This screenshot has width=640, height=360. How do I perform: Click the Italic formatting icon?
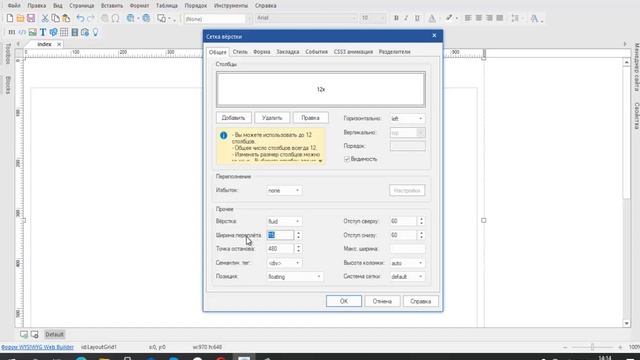coord(407,18)
